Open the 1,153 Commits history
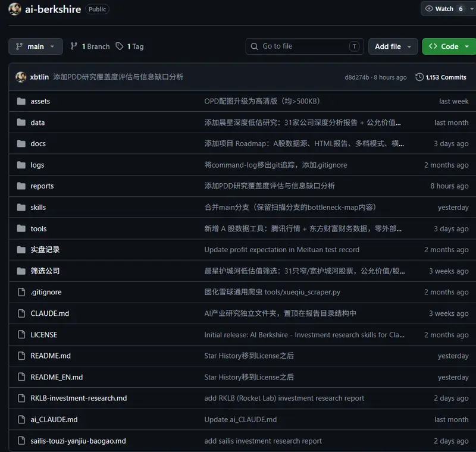The width and height of the screenshot is (476, 452). (x=441, y=77)
